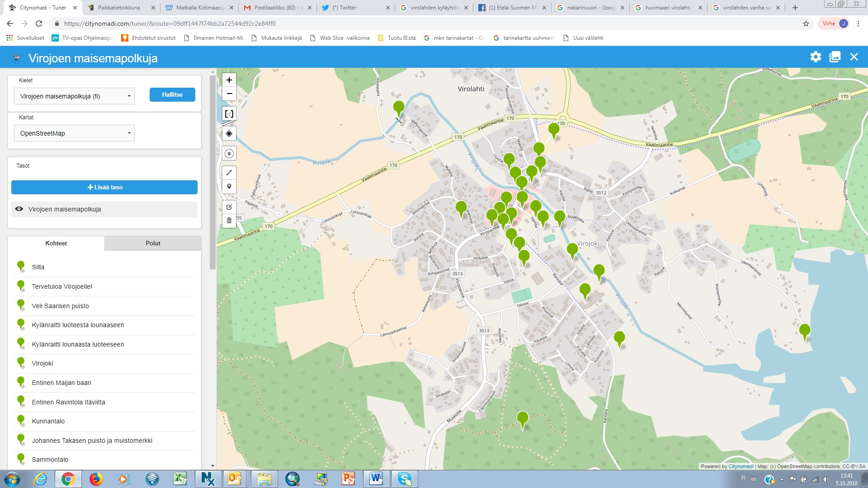868x488 pixels.
Task: Open Kielet language dropdown
Action: (75, 96)
